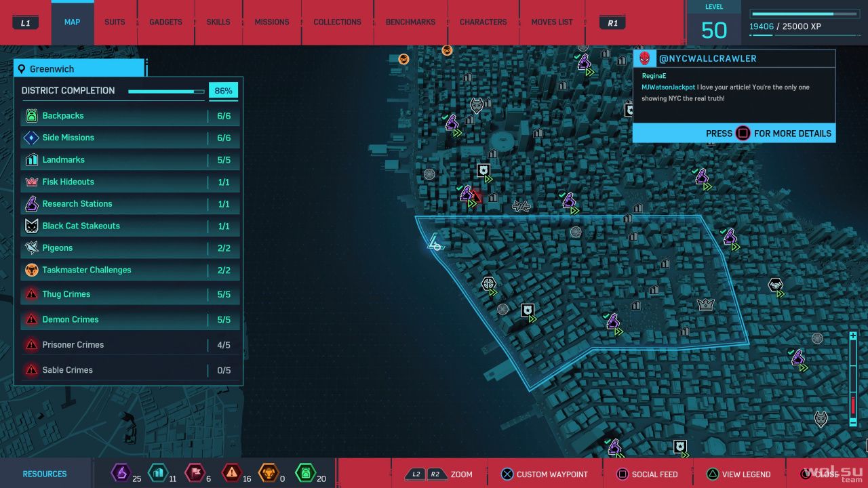Click the landmark token resource icon
The width and height of the screenshot is (868, 488).
click(x=157, y=472)
